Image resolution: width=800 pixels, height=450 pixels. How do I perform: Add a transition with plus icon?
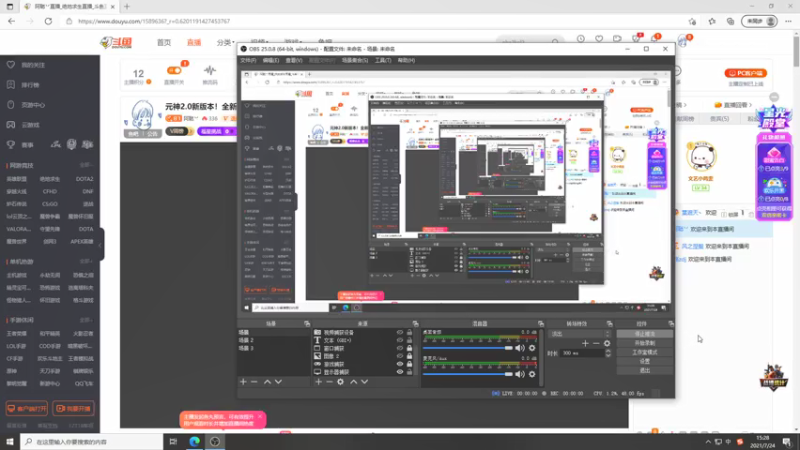(585, 343)
